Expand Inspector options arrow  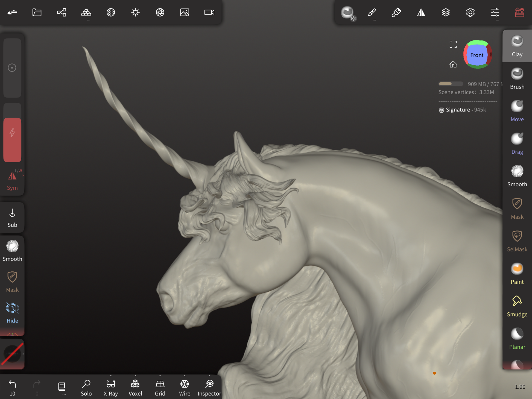point(209,376)
